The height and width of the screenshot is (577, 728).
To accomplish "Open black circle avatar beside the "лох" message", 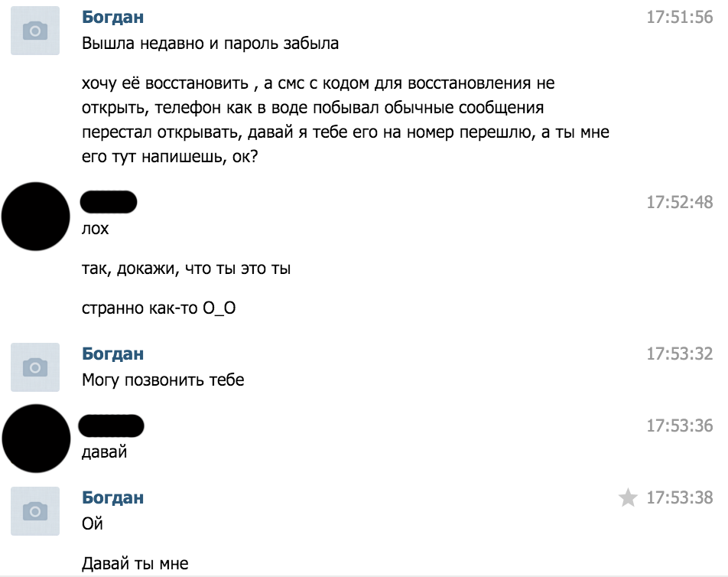I will coord(36,217).
